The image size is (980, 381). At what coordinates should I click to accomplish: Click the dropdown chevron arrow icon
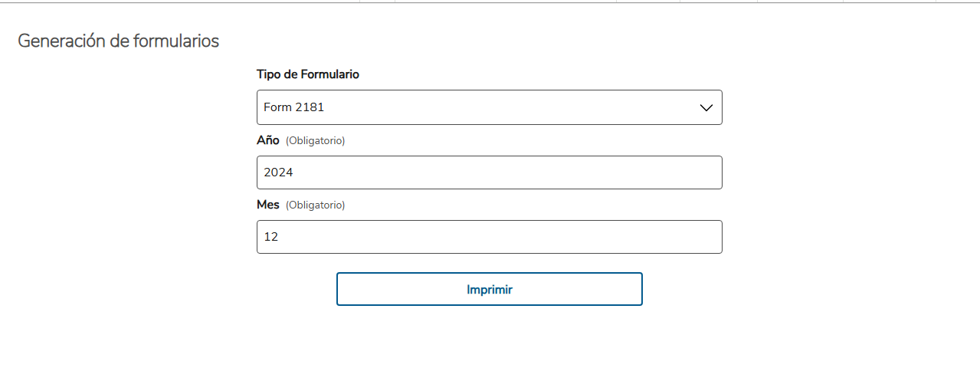(x=706, y=108)
